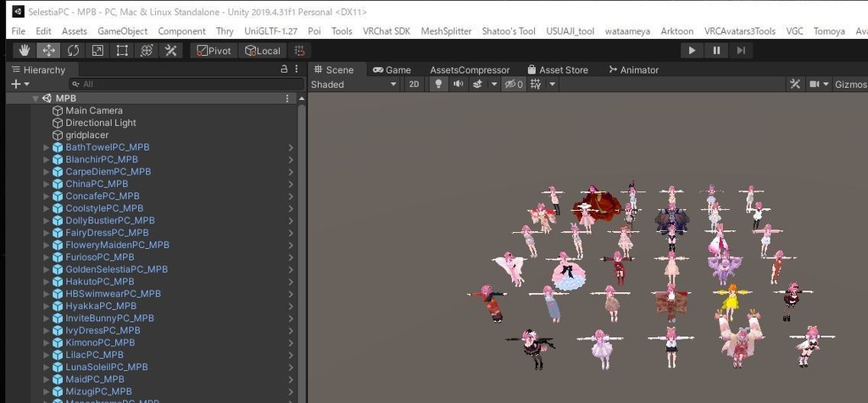Toggle hidden objects visibility icon

(513, 84)
